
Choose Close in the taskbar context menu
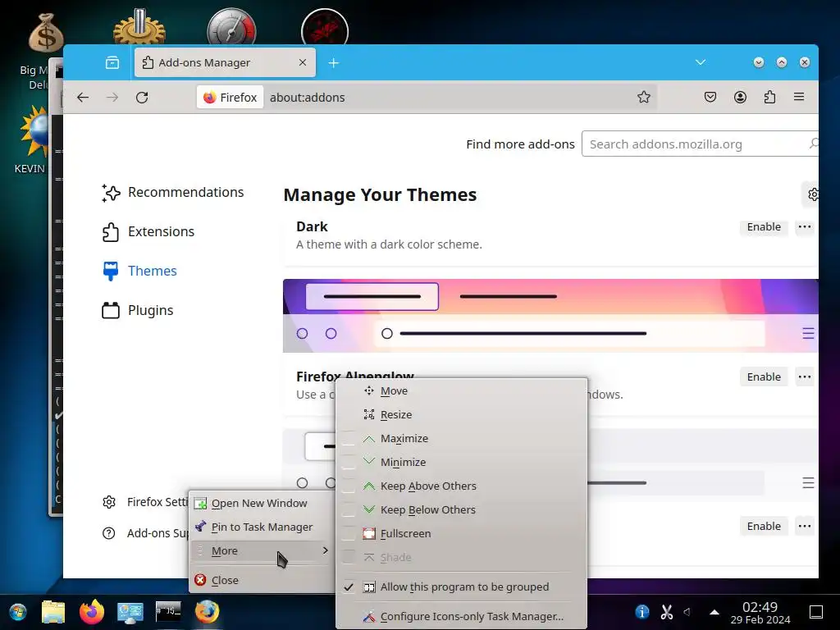tap(262, 580)
